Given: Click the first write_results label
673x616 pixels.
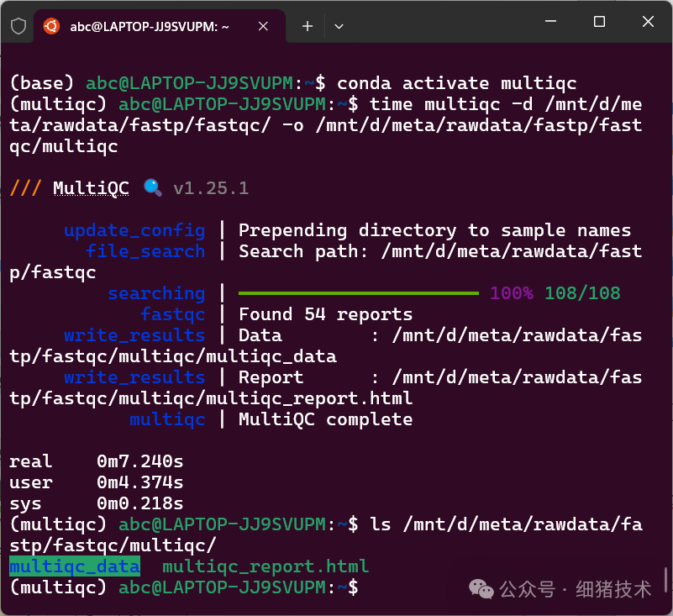Looking at the screenshot, I should tap(134, 334).
